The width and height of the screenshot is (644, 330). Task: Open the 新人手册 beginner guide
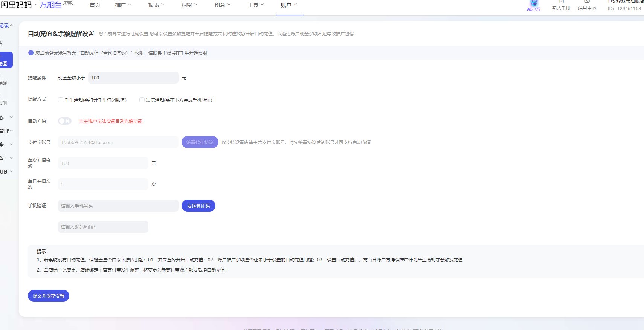pos(561,6)
